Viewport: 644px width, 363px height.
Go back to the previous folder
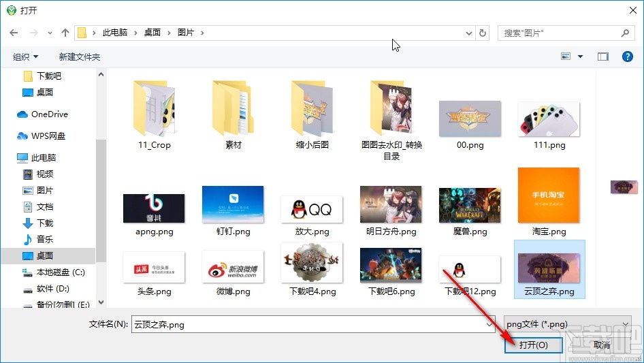click(x=14, y=33)
